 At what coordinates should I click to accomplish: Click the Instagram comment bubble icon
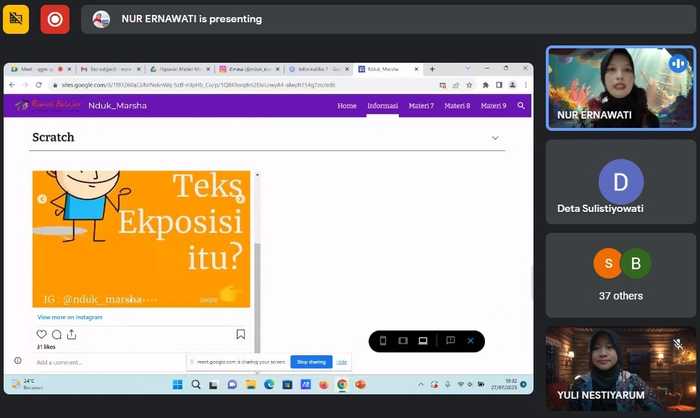(x=56, y=334)
